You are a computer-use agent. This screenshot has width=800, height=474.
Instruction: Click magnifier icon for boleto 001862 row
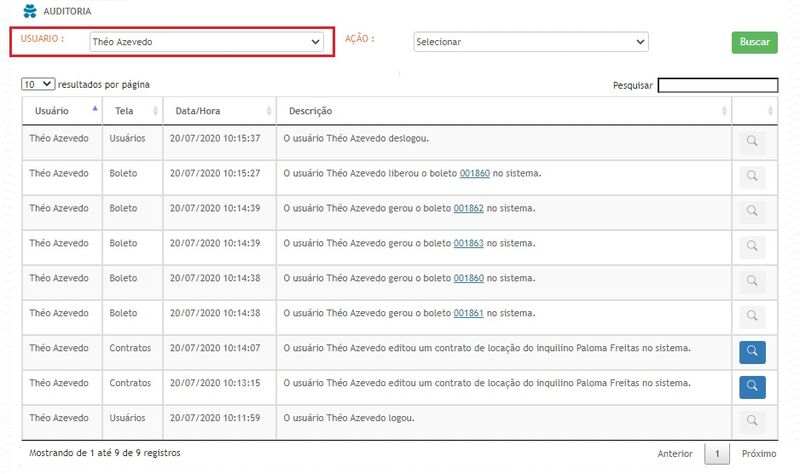coord(752,212)
